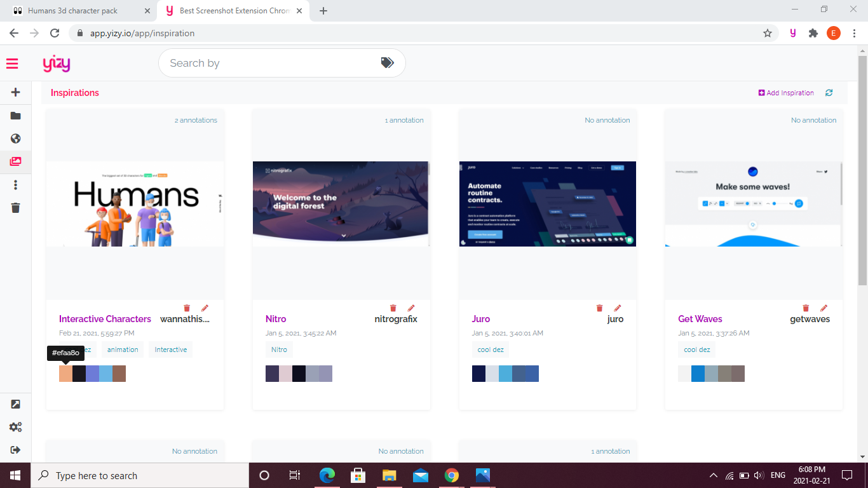868x488 pixels.
Task: Click the yizy extension icon in Chrome toolbar
Action: [792, 33]
